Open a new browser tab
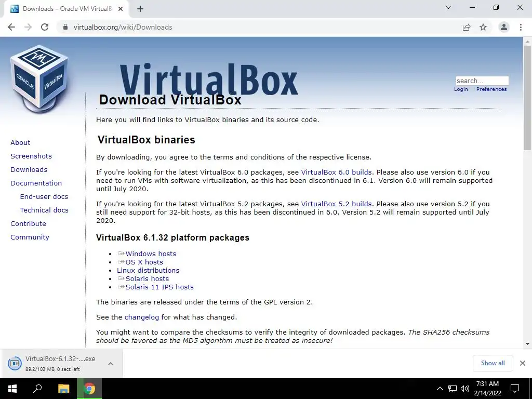 coord(140,9)
